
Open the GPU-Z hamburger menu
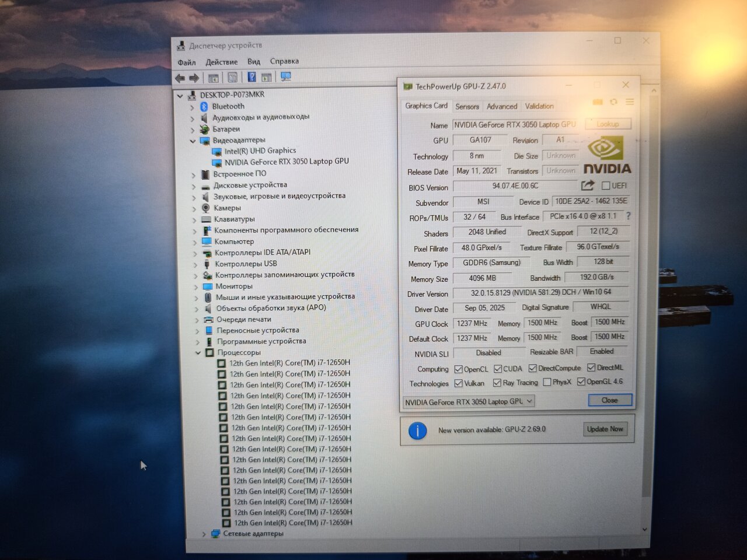tap(630, 102)
